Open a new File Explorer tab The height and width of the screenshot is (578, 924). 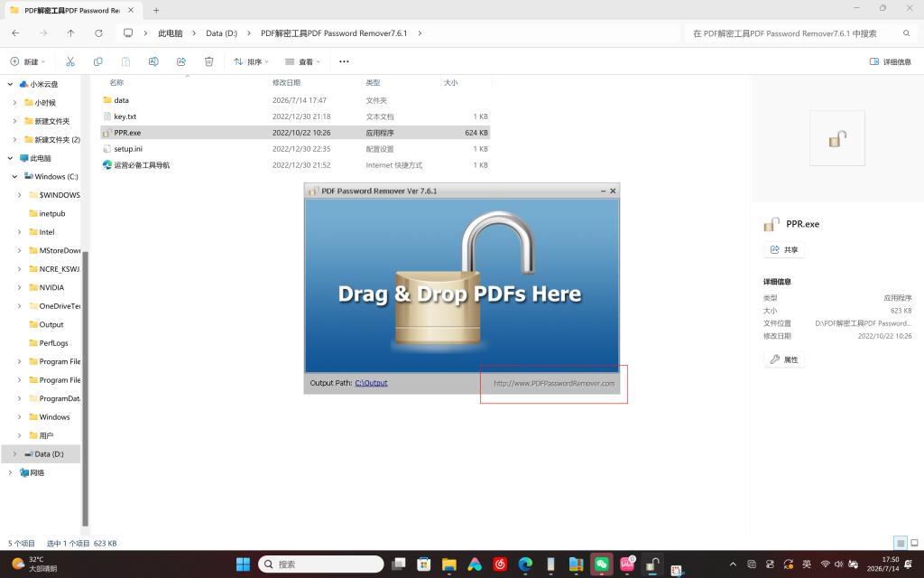[156, 10]
